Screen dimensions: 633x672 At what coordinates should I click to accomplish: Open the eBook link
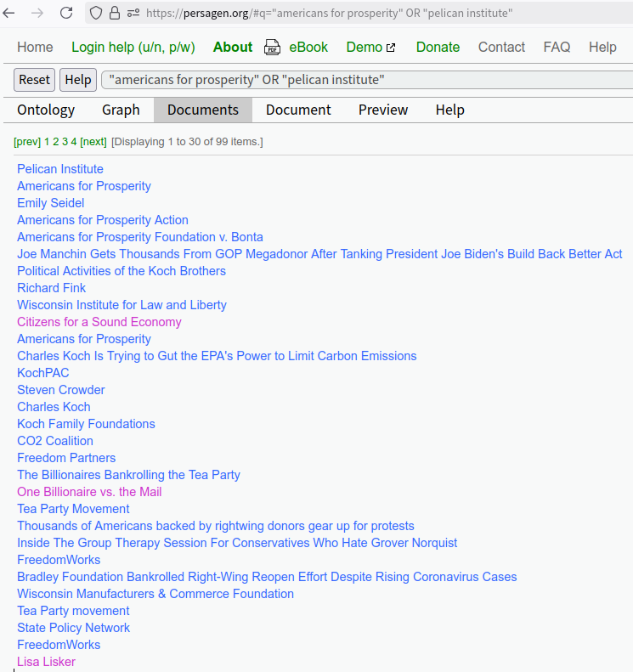pos(308,47)
